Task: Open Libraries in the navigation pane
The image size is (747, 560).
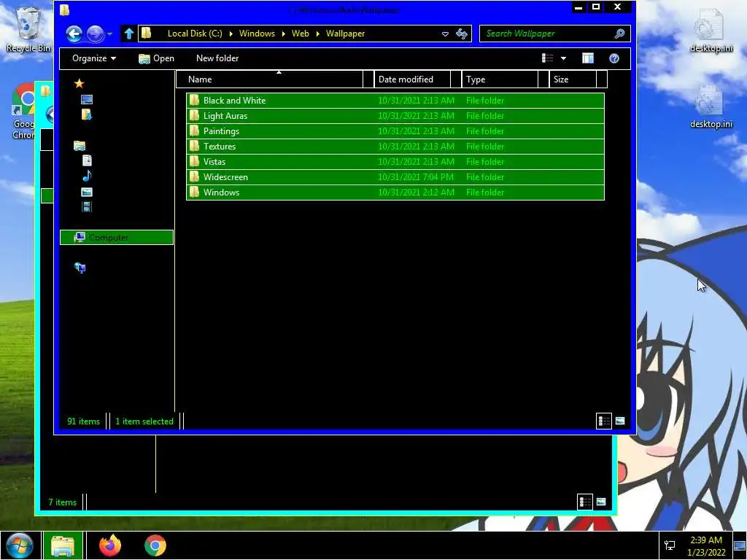Action: point(80,146)
